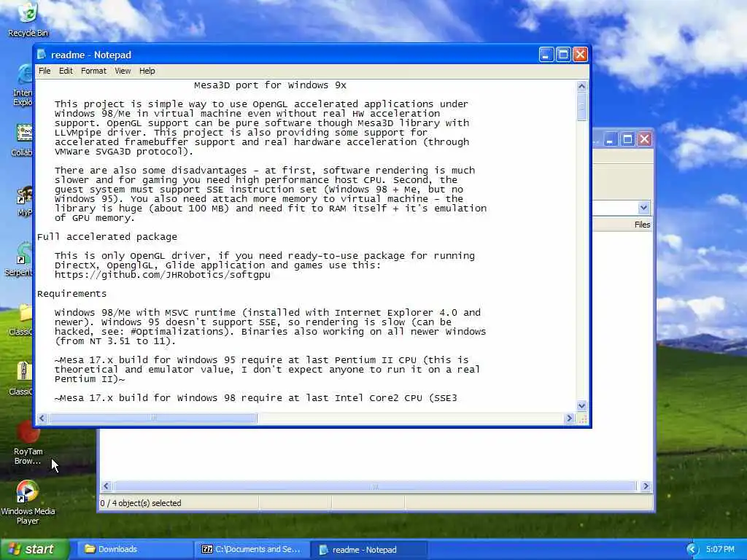Click the '0 / 4 object(s) selected' status text
The image size is (747, 560).
tap(141, 503)
